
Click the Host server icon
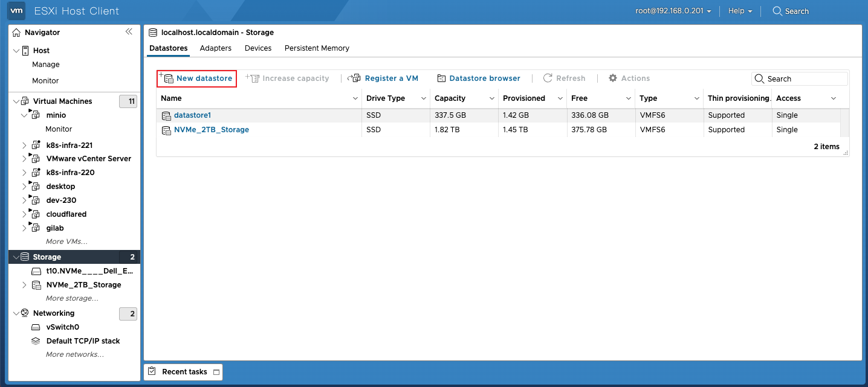pos(26,51)
